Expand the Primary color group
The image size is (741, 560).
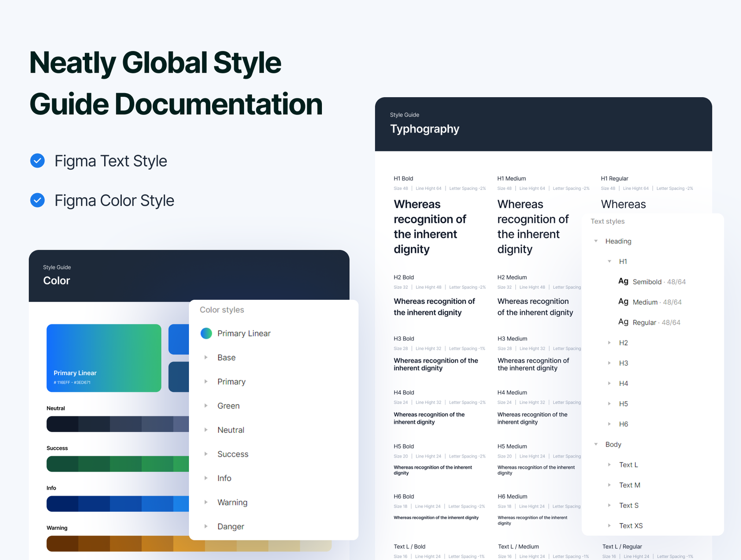[x=206, y=381]
